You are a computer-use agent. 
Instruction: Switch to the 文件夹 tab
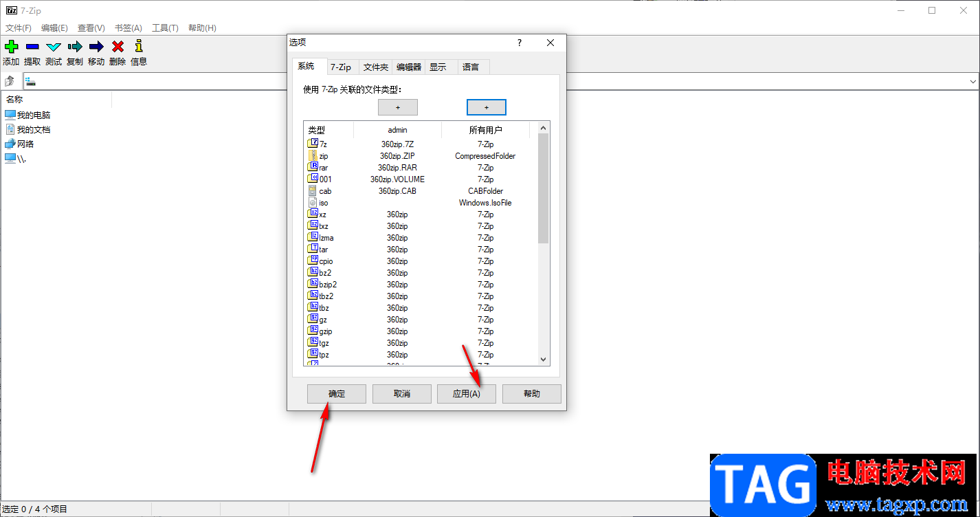376,67
